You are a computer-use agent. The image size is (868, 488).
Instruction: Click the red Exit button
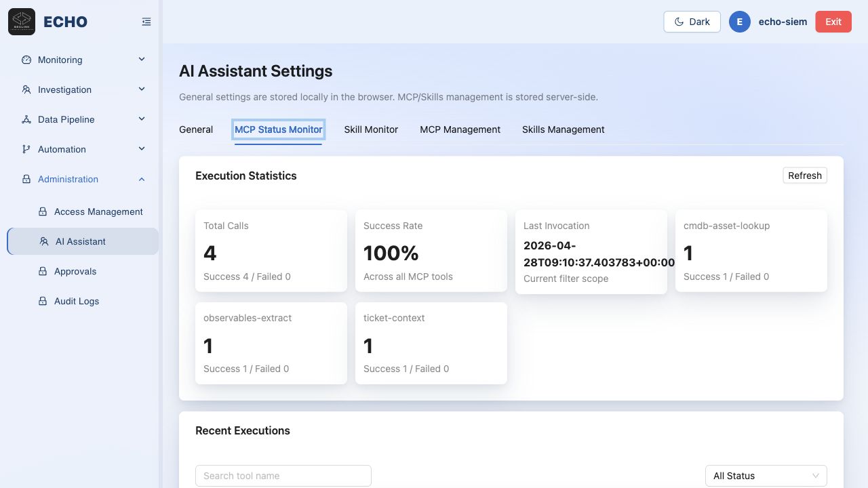833,22
